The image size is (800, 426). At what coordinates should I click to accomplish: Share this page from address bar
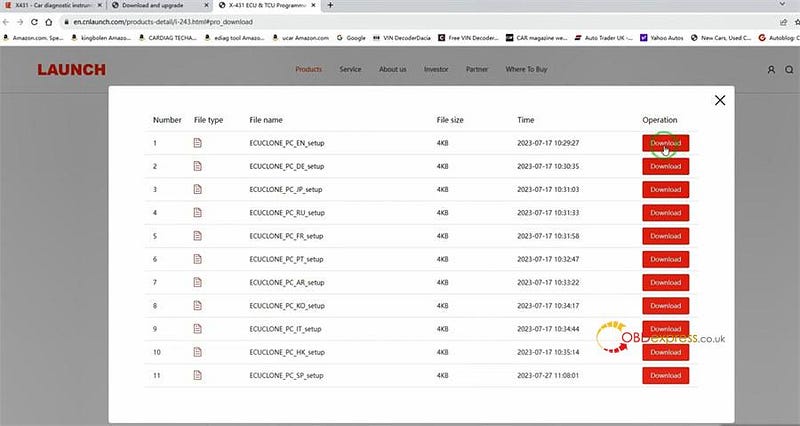pyautogui.click(x=784, y=22)
